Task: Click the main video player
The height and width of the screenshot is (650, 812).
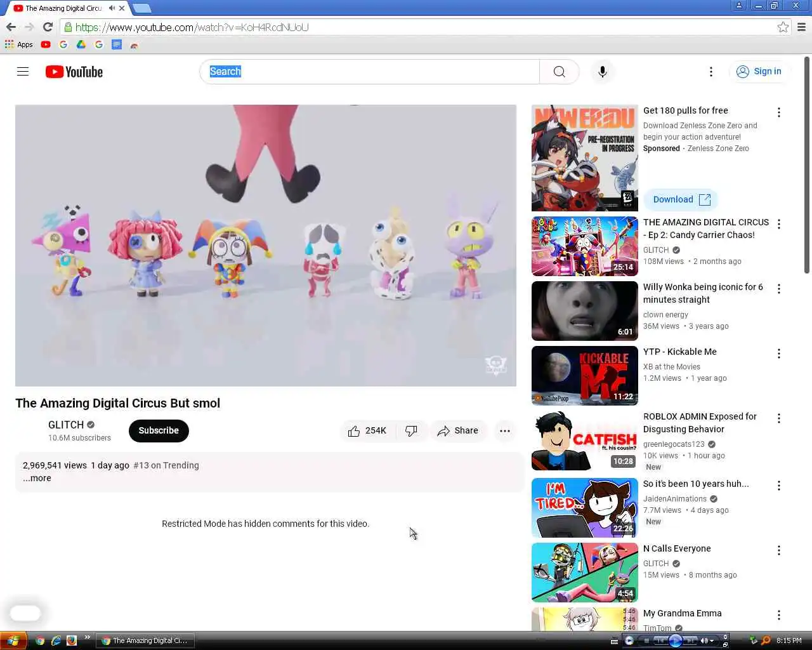Action: pos(266,246)
